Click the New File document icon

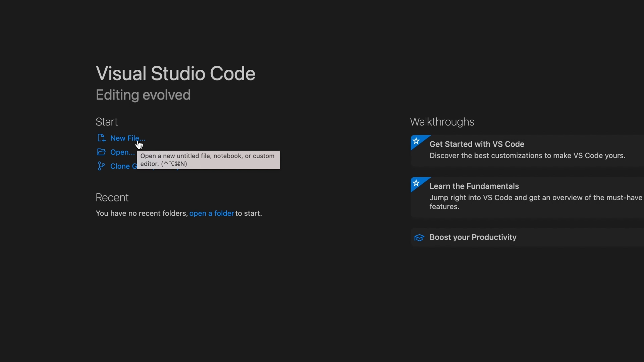pos(101,138)
